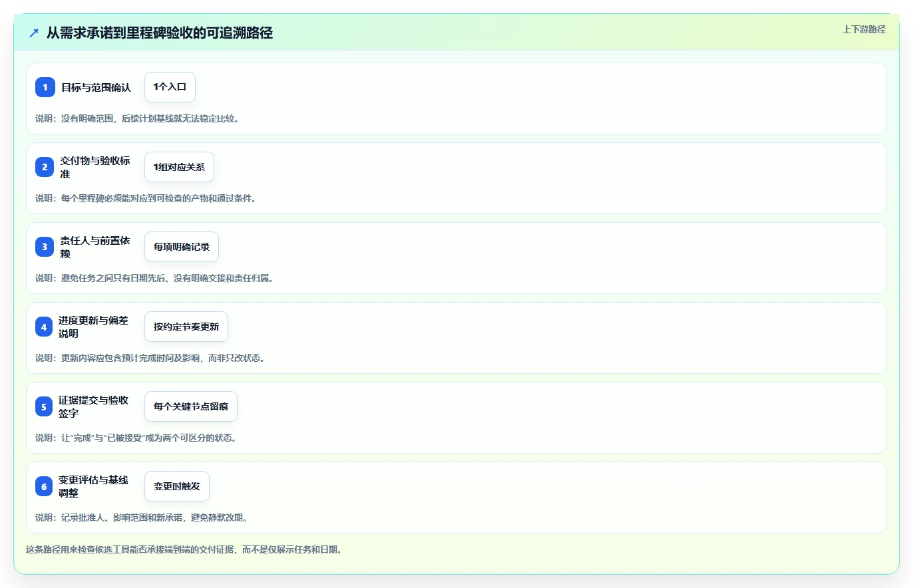913x588 pixels.
Task: Select the '目标与范围确认' step title
Action: point(96,87)
